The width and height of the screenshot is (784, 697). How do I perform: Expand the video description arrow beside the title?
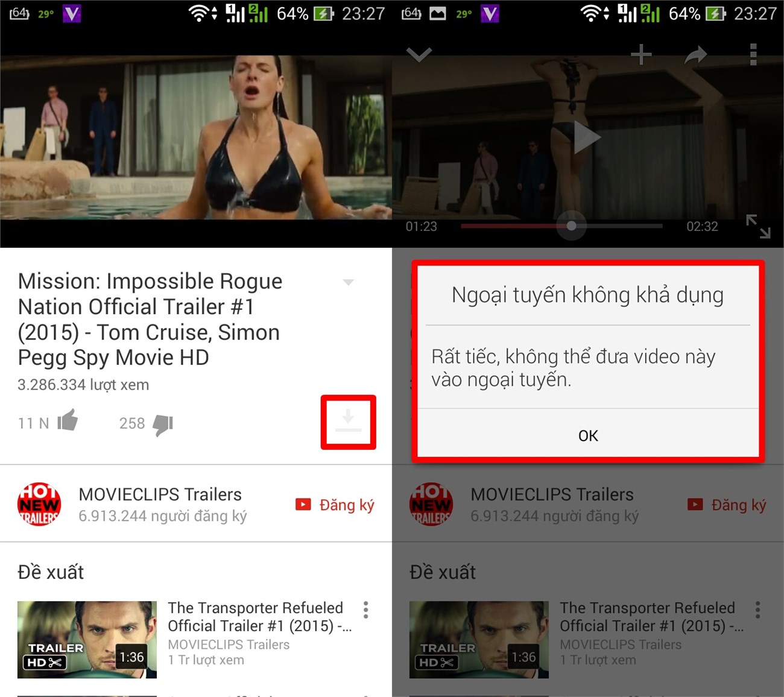click(x=348, y=282)
